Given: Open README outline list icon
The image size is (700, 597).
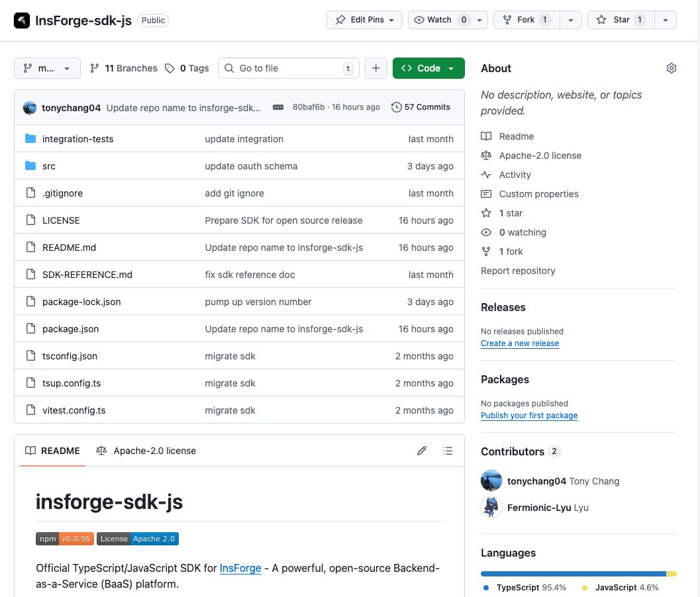Looking at the screenshot, I should [x=447, y=451].
